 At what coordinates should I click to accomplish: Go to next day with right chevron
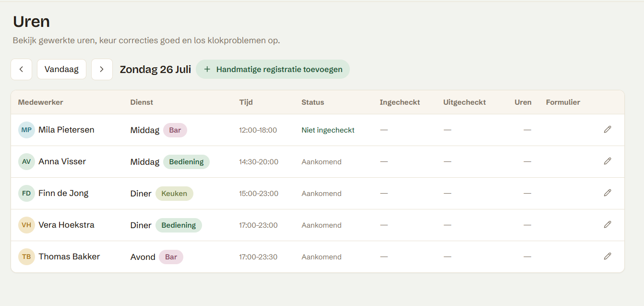[102, 69]
